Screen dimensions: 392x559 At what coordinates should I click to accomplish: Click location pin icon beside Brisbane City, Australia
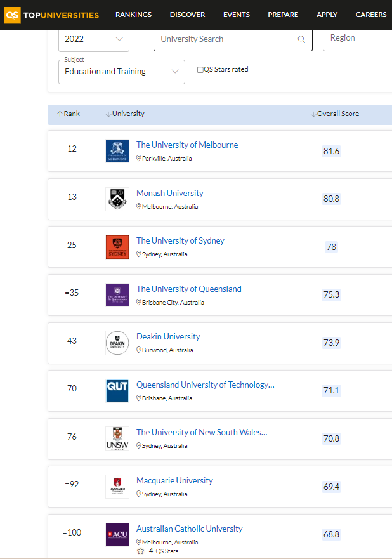click(x=139, y=302)
